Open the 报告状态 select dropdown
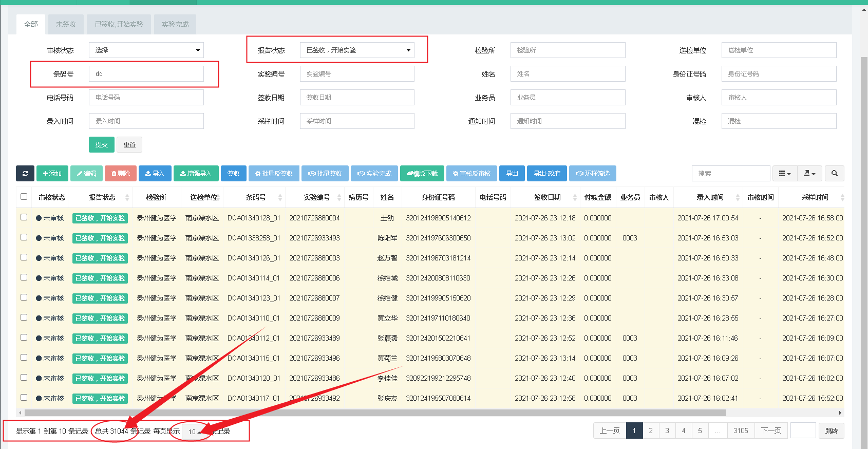The image size is (868, 449). [x=357, y=50]
